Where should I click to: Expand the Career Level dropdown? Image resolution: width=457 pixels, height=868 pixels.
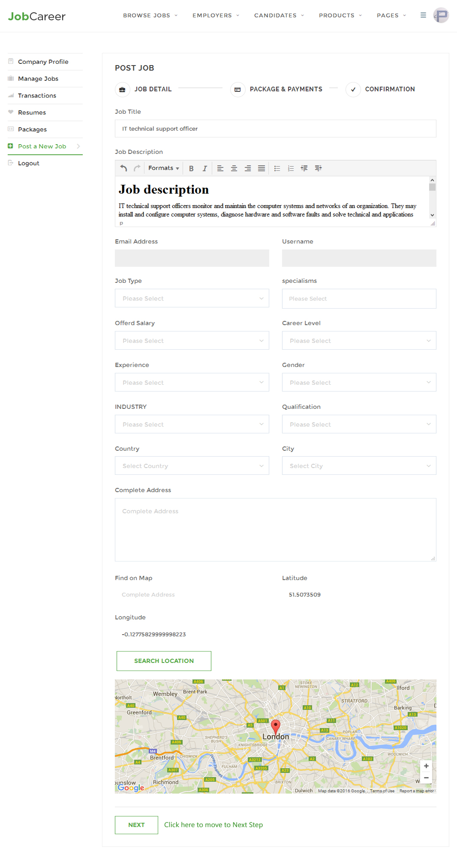pos(359,341)
